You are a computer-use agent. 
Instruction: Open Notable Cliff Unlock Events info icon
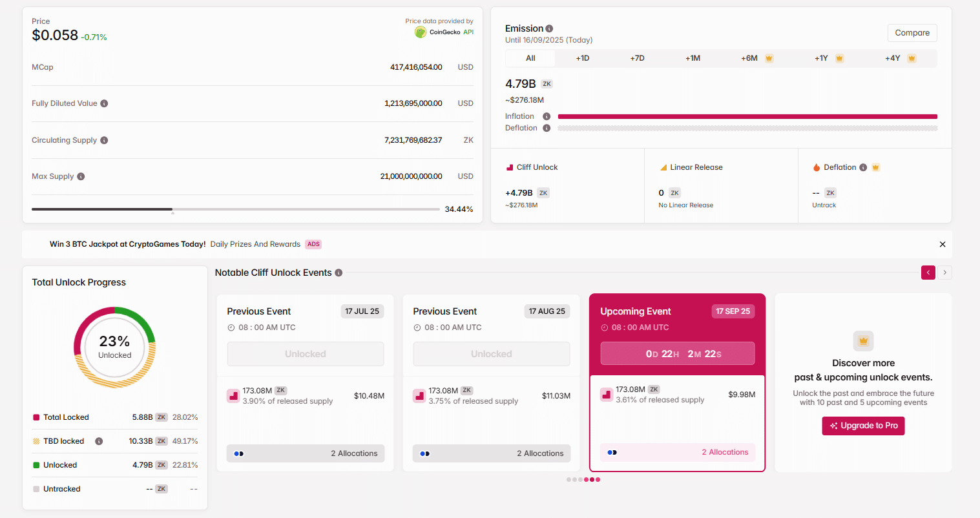339,272
